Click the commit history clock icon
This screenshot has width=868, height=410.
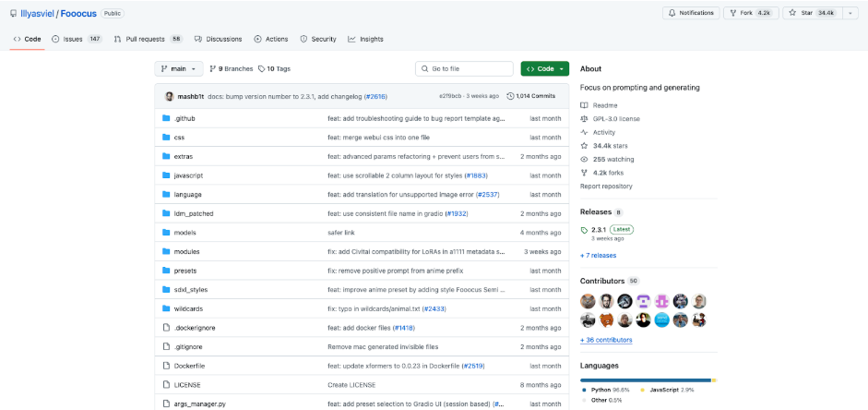[510, 96]
